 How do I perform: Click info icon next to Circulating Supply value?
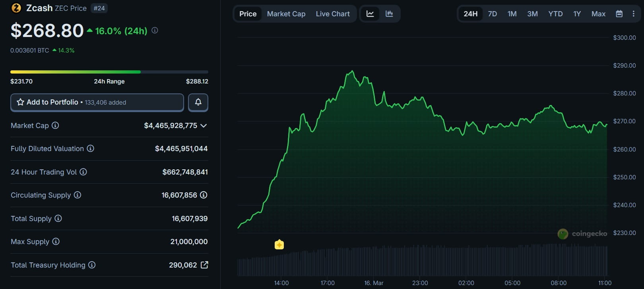[204, 195]
